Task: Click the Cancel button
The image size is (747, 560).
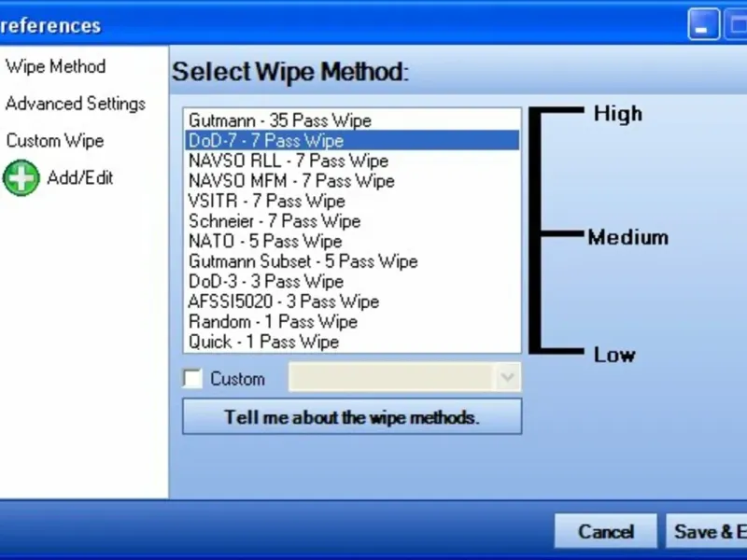Action: coord(605,531)
